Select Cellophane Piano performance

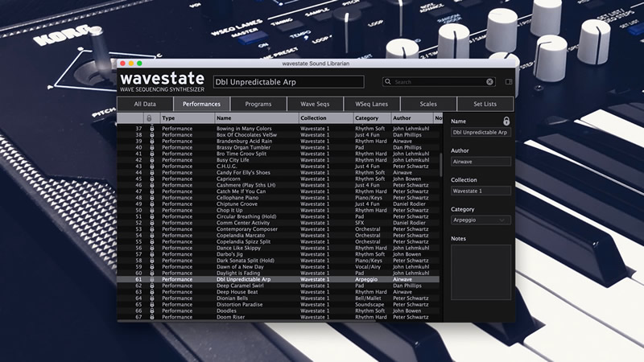(x=278, y=198)
